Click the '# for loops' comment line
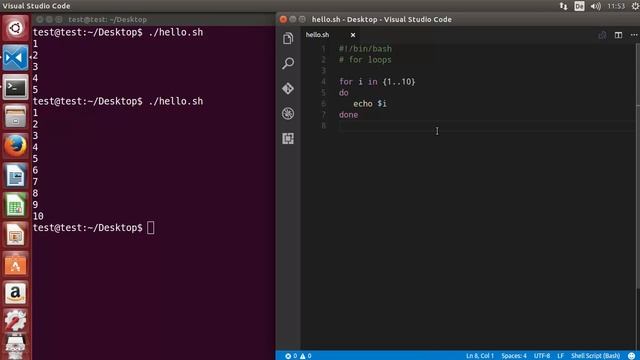Viewport: 640px width, 360px height. tap(365, 60)
